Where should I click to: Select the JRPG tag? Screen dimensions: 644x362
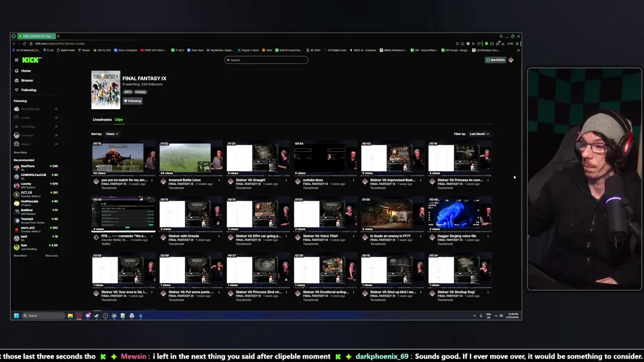(x=127, y=92)
